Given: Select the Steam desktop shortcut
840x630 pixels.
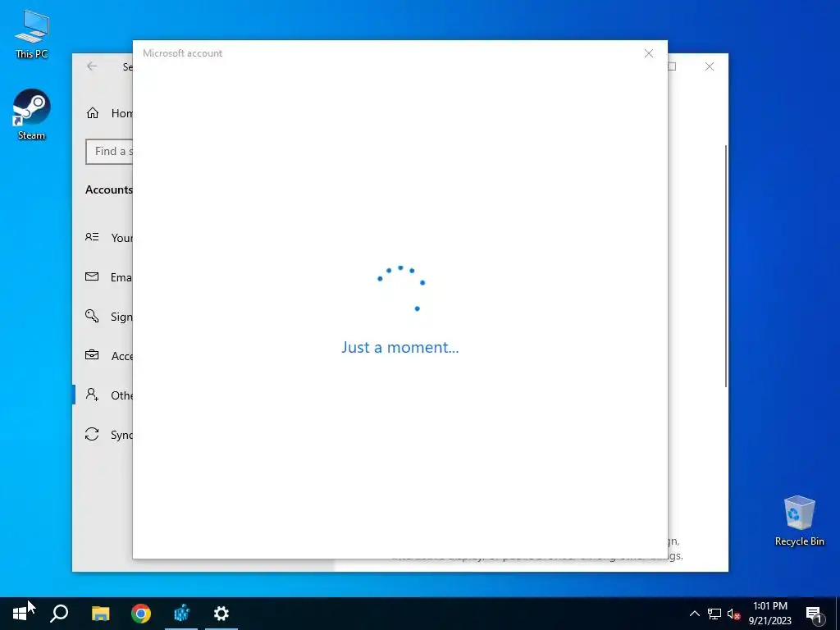Looking at the screenshot, I should point(32,115).
